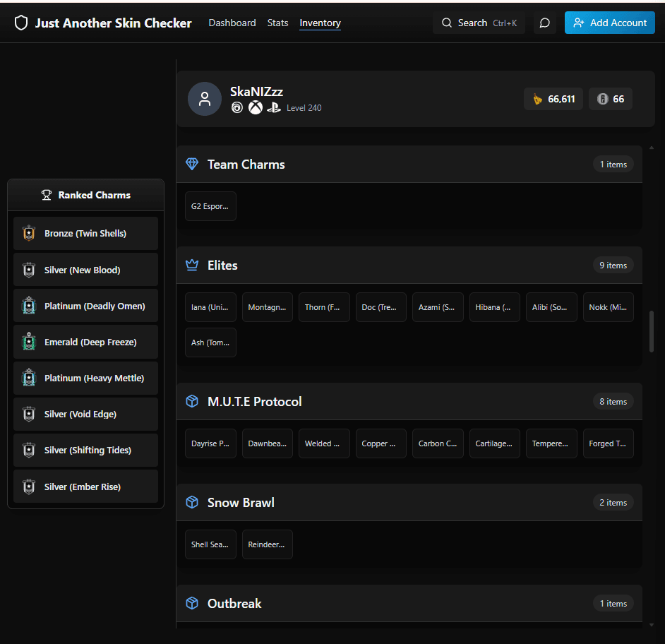
Task: Click the Elites 9 items badge
Action: (613, 265)
